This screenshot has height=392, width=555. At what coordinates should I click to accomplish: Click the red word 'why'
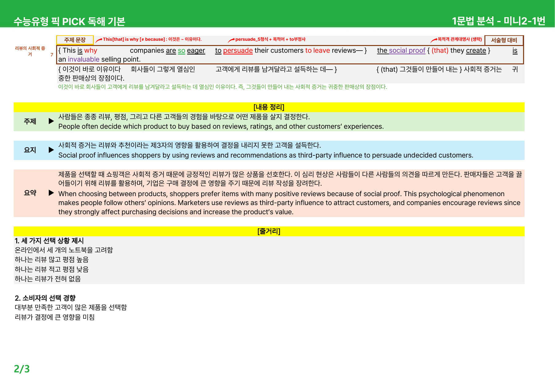91,51
